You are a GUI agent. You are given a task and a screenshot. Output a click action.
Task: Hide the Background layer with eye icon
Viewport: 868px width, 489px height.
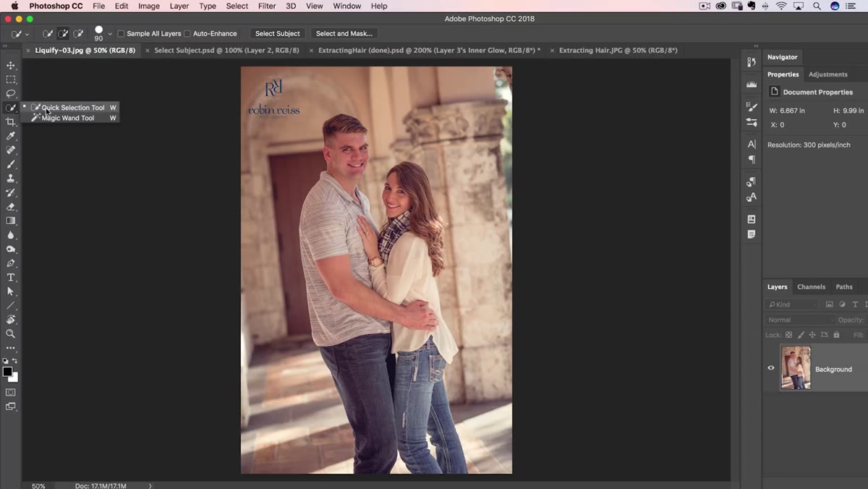click(x=771, y=368)
